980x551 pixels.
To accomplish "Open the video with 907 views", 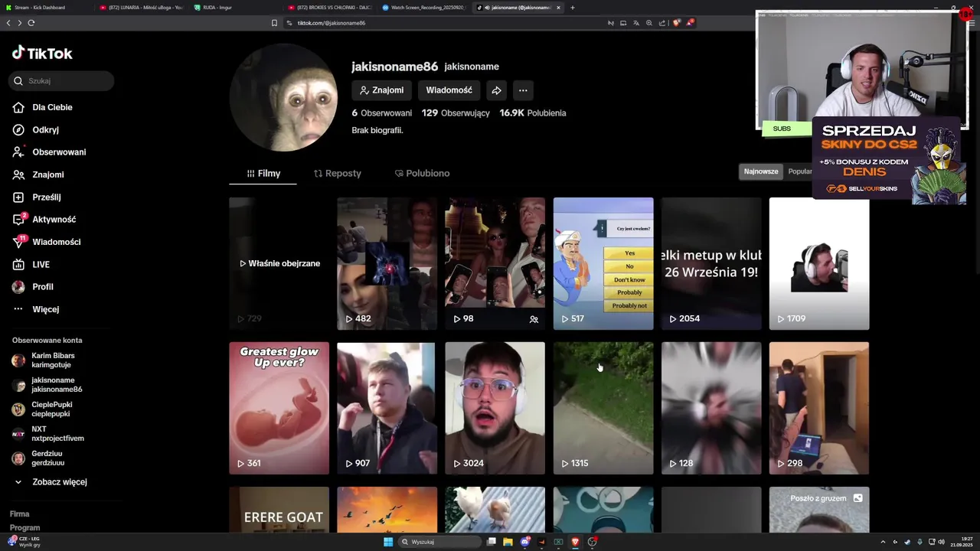I will 387,408.
